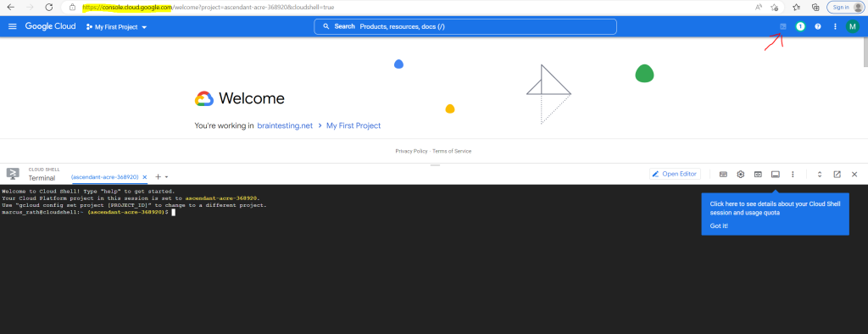
Task: Select the ascendant-acre-368920 terminal tab
Action: (104, 176)
